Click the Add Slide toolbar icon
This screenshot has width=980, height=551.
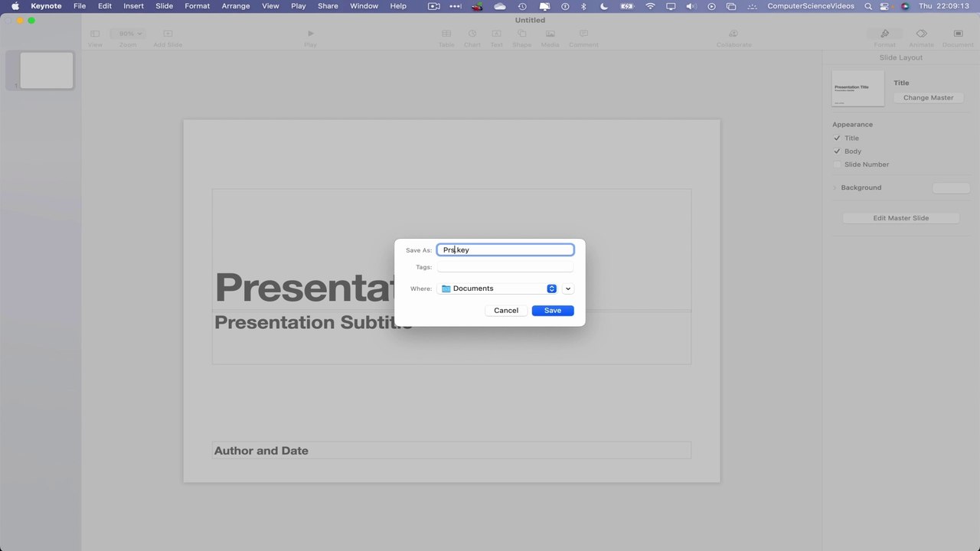(168, 34)
